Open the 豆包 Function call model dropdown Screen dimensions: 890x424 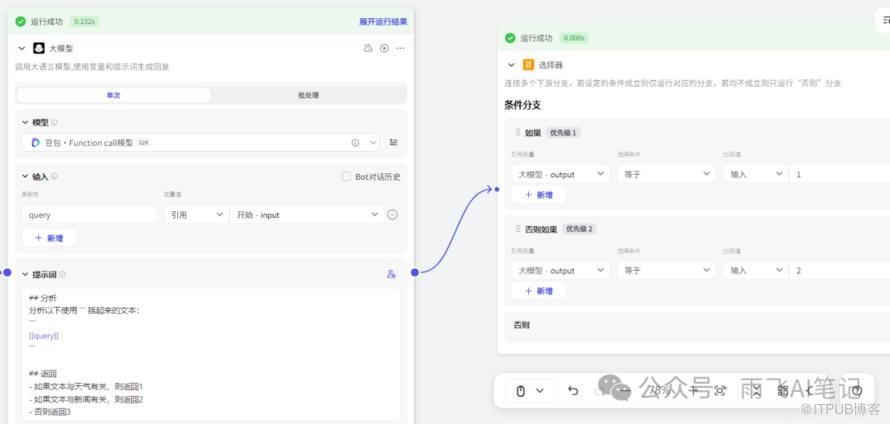[x=201, y=143]
